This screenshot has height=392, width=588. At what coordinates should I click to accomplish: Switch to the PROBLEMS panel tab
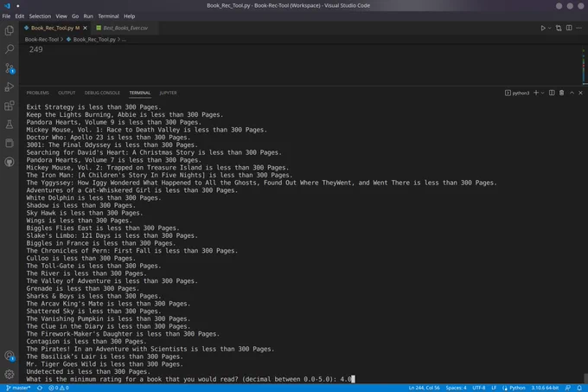pyautogui.click(x=37, y=93)
